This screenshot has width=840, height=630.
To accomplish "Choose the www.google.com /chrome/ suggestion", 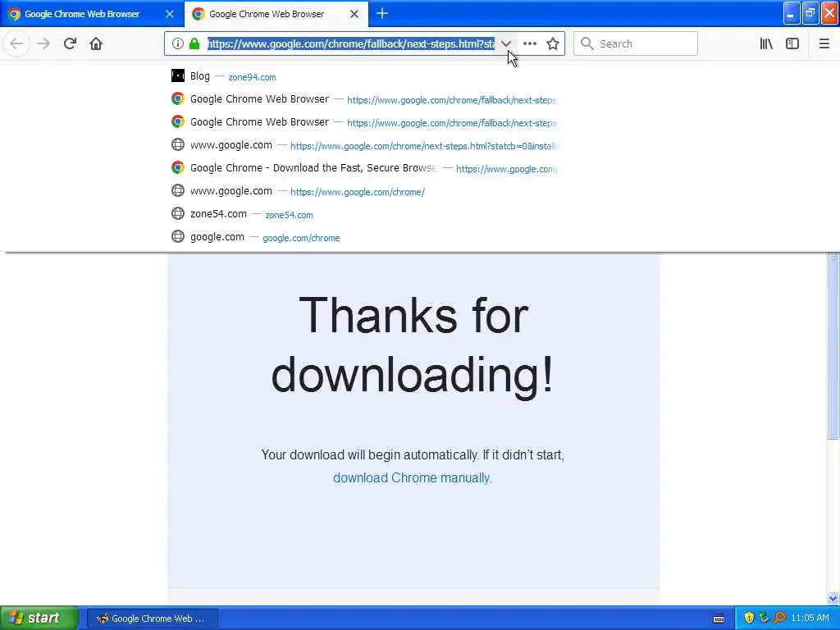I will pyautogui.click(x=363, y=191).
